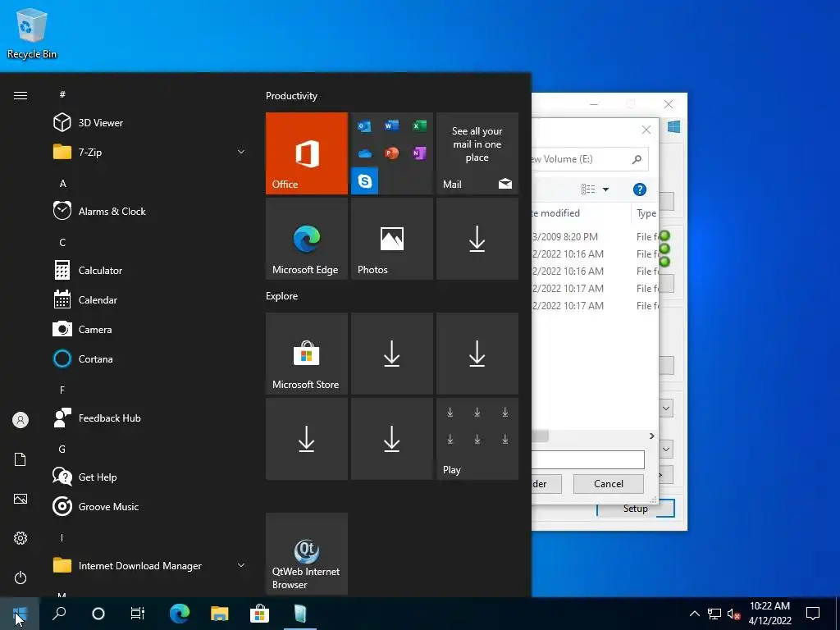Expand the 7-Zip folder chevron
Screen dimensions: 840x630
(241, 152)
